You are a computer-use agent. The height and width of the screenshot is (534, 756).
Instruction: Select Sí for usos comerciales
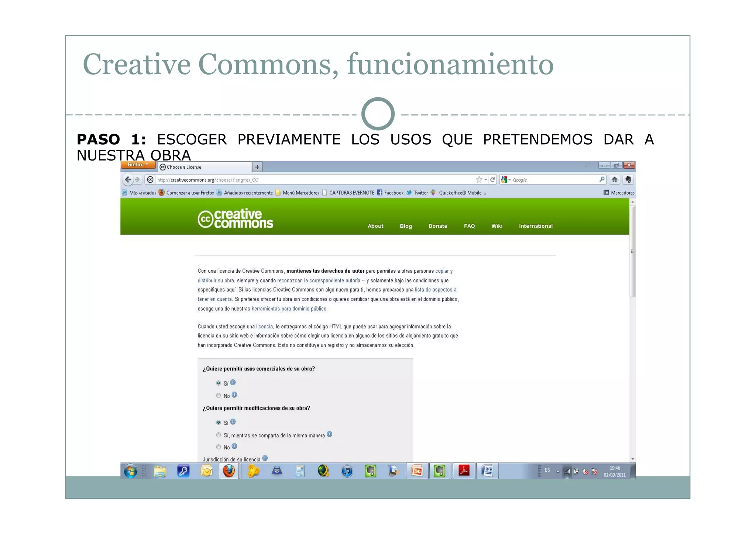(x=219, y=383)
